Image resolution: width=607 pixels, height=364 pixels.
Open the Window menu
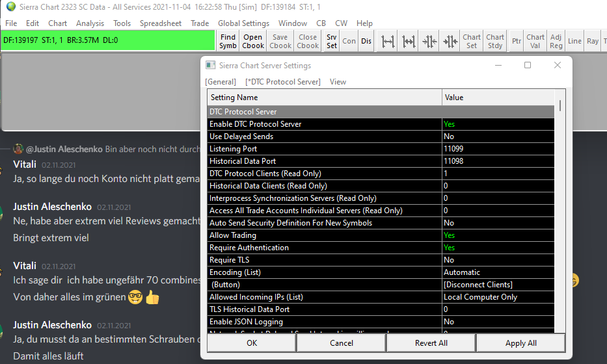tap(293, 23)
